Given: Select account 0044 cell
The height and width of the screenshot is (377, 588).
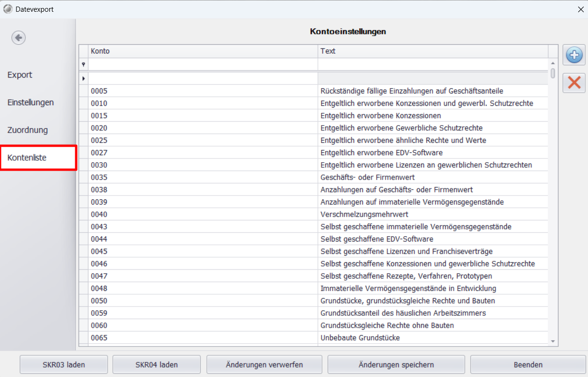Looking at the screenshot, I should tap(203, 239).
